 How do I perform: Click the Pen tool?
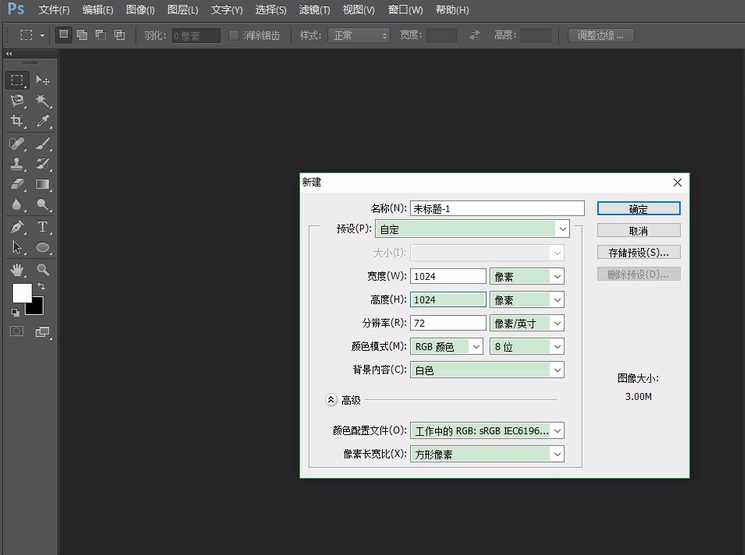point(16,227)
